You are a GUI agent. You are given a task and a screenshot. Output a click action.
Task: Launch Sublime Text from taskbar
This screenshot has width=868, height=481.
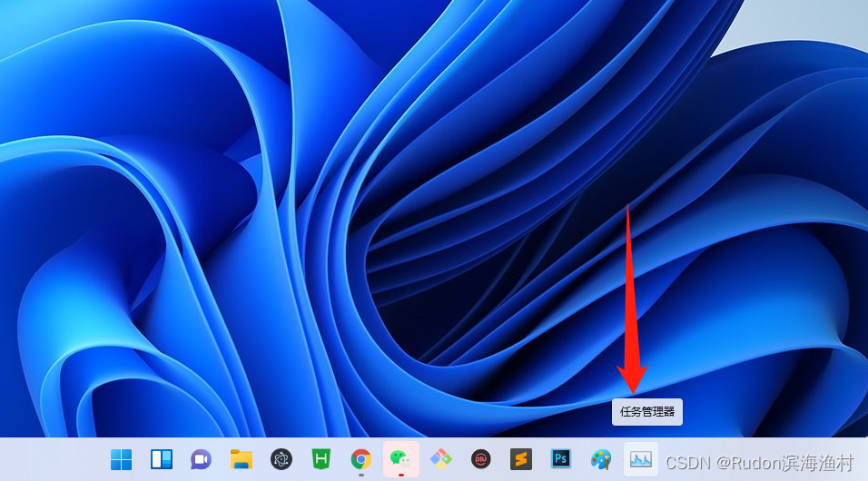click(x=521, y=459)
